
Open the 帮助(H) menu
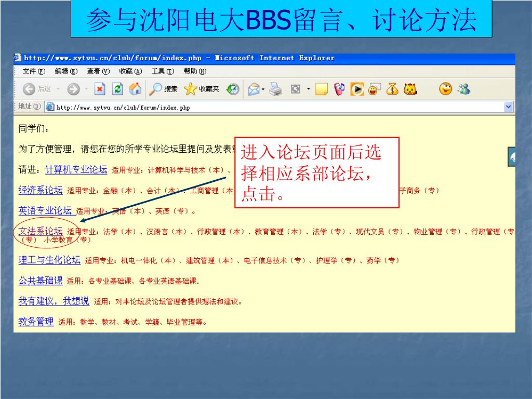(195, 71)
